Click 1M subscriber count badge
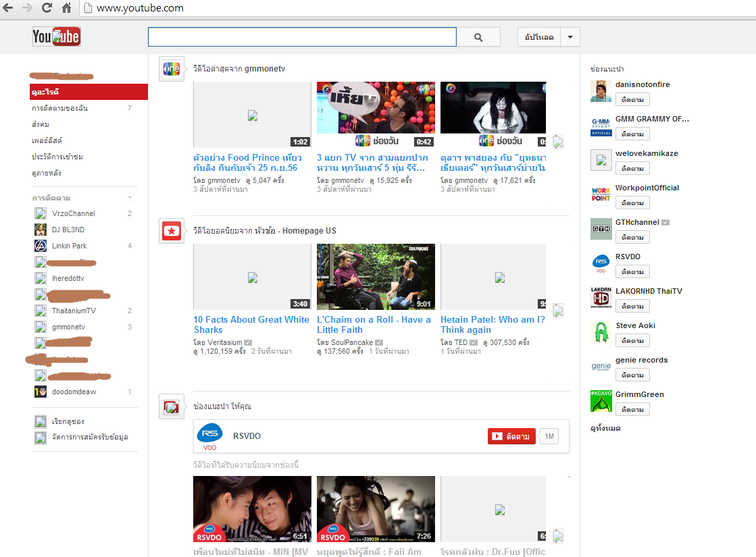The width and height of the screenshot is (756, 557). pyautogui.click(x=549, y=437)
